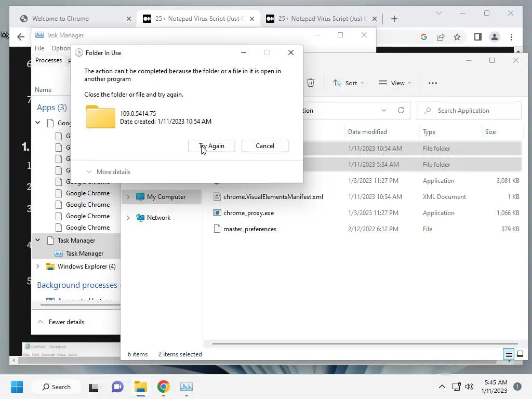Bookmark this page with star icon

coord(457,37)
